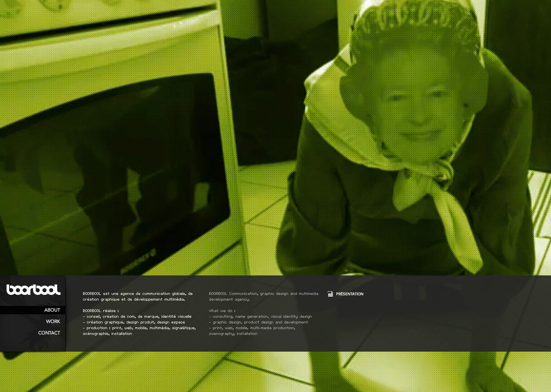
Task: Click the text "development agency."
Action: click(229, 299)
